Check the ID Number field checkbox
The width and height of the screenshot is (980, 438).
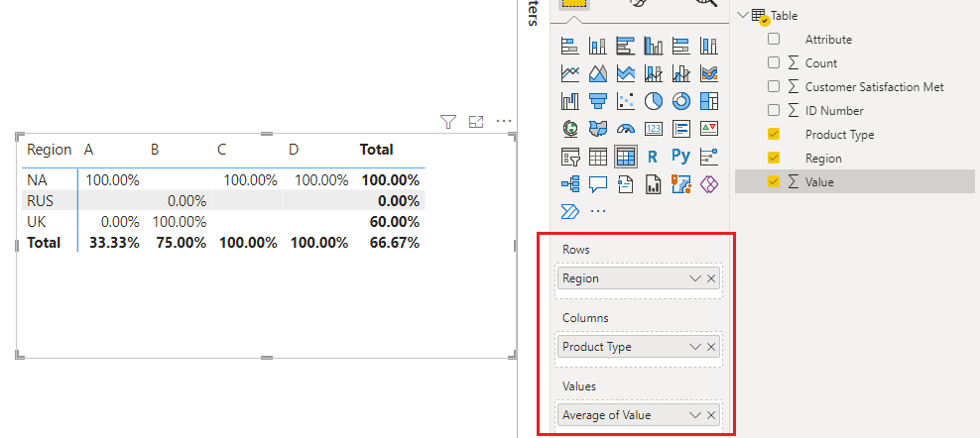click(774, 110)
